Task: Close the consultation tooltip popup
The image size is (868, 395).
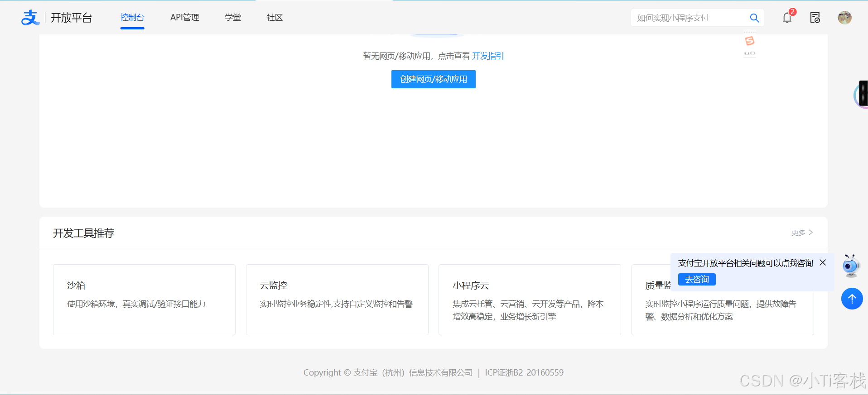Action: pyautogui.click(x=823, y=262)
